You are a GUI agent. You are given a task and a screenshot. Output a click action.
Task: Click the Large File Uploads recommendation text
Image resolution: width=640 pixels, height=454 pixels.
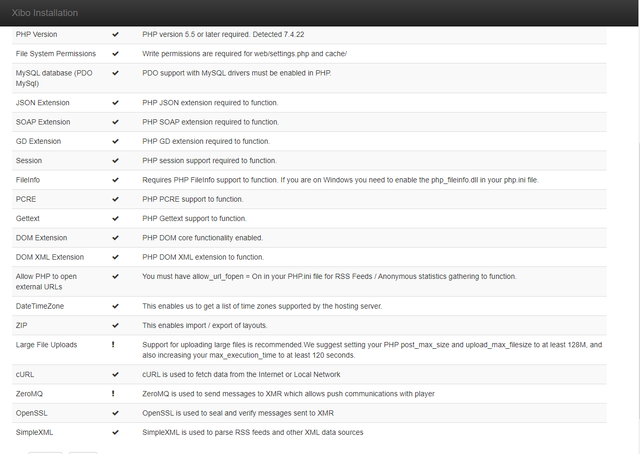tap(372, 350)
